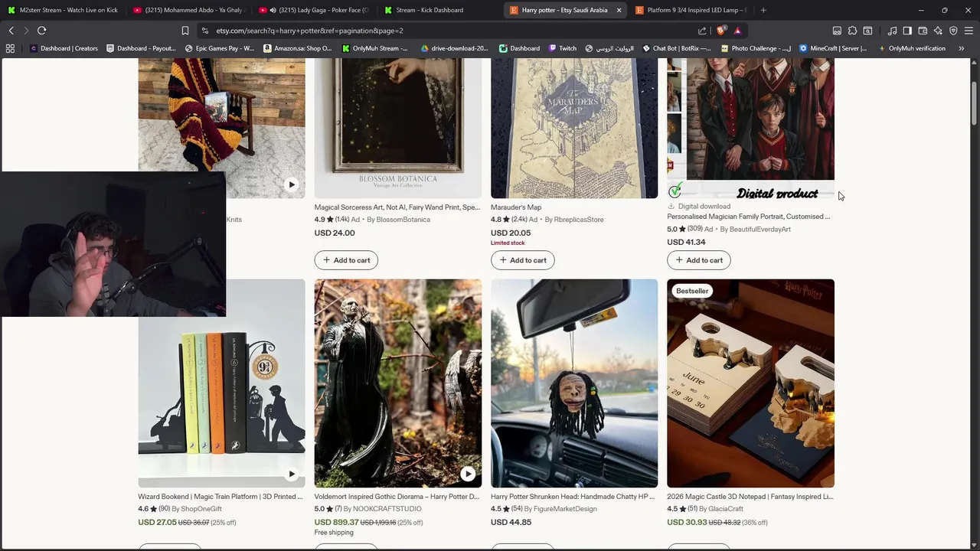Open the Brave Wallet icon

click(923, 31)
